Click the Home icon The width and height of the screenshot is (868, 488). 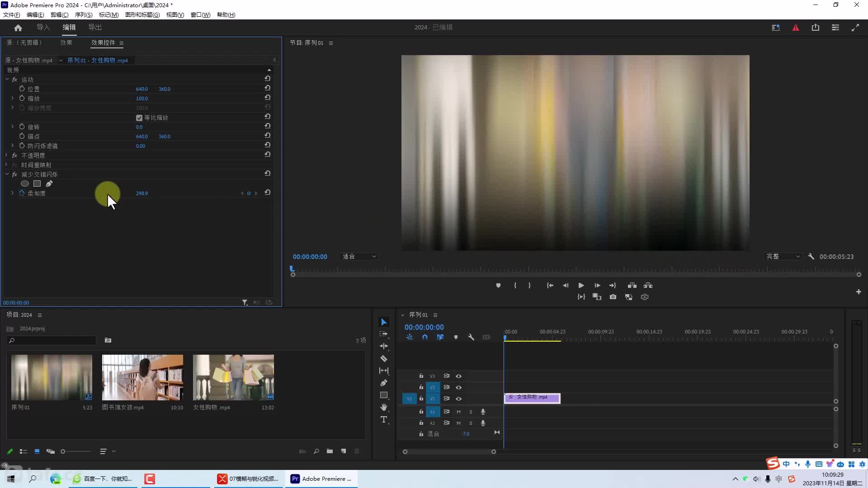pyautogui.click(x=18, y=28)
